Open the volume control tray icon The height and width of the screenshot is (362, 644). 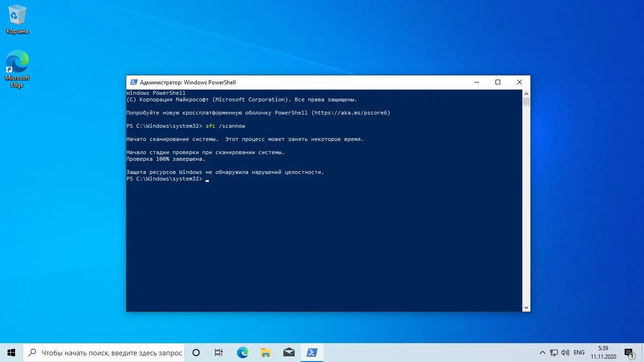tap(565, 353)
